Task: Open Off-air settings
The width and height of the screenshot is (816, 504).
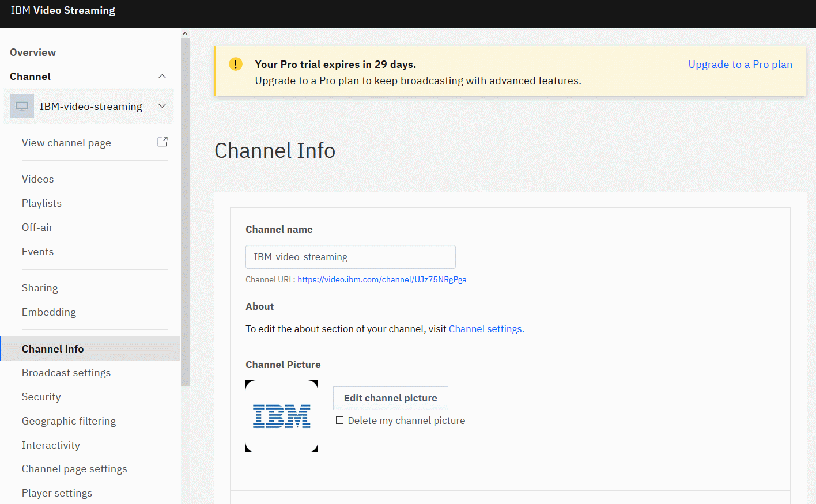Action: tap(37, 228)
